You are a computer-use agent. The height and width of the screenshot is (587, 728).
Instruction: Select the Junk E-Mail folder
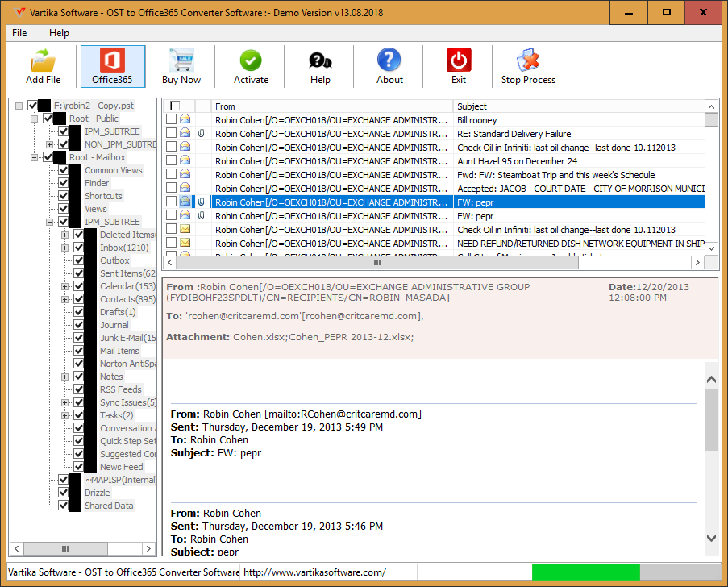[x=127, y=338]
